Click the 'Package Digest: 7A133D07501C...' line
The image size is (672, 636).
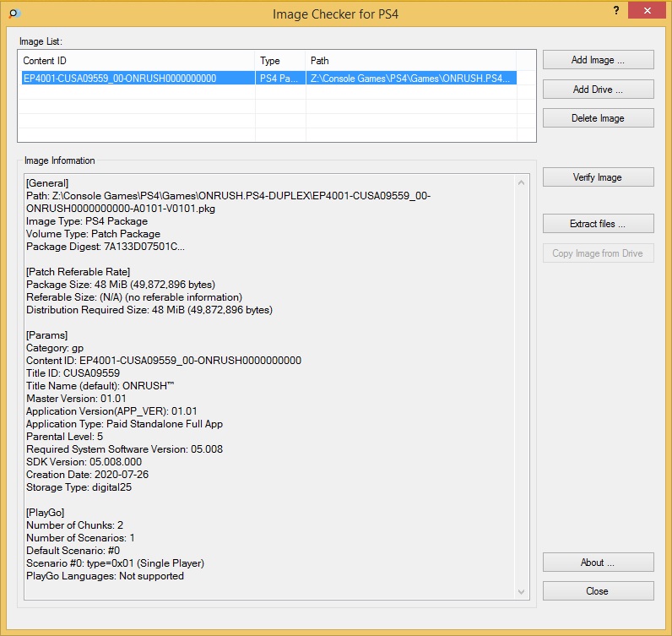click(x=106, y=247)
